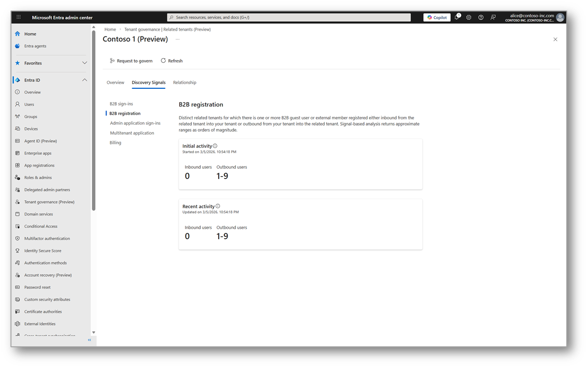Open the Delegated admin partners icon
Viewport: 588px width, 368px height.
[17, 190]
